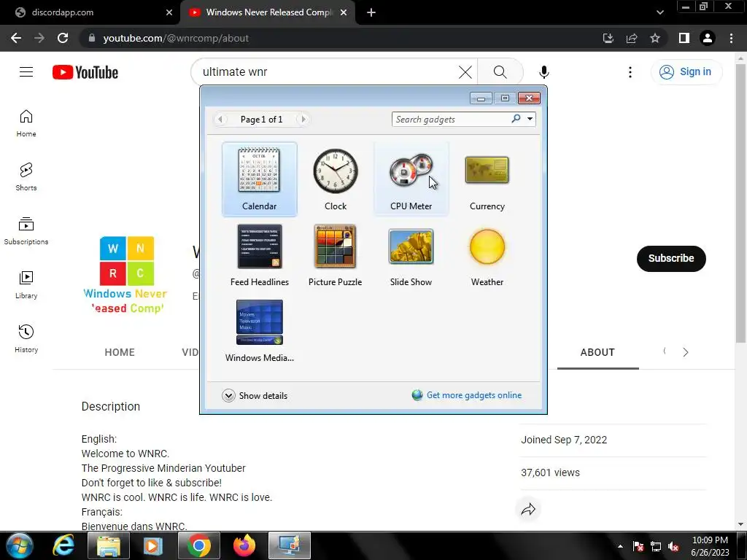Click the address bar URL
Image resolution: width=747 pixels, height=560 pixels.
[176, 38]
